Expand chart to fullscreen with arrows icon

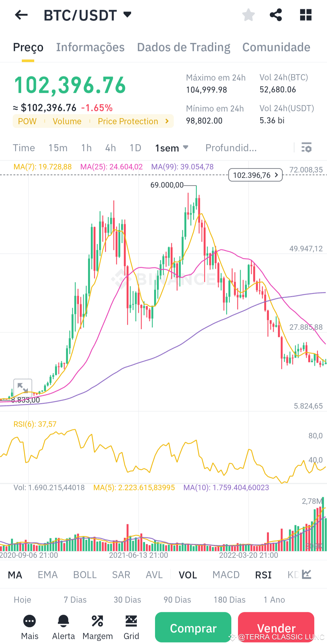tap(23, 388)
